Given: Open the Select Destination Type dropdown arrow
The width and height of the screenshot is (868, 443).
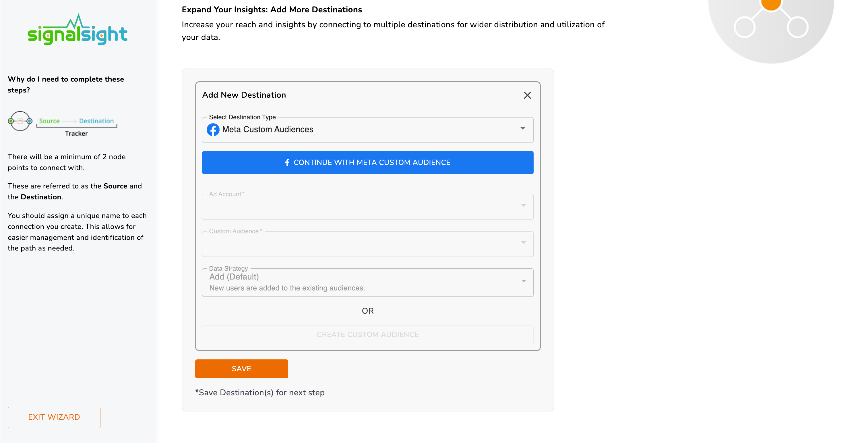Looking at the screenshot, I should (x=523, y=128).
